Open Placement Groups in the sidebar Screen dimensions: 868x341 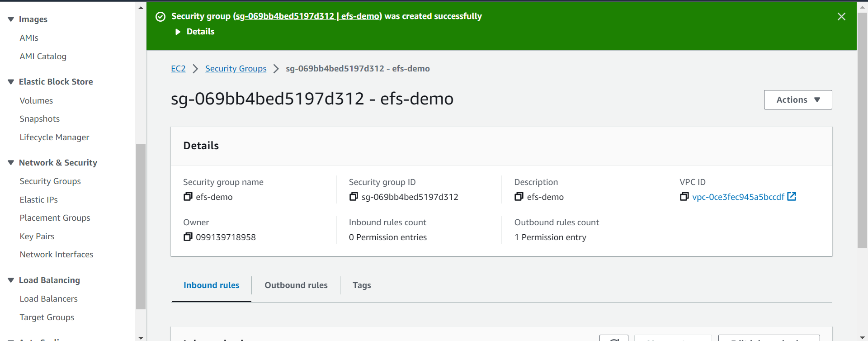point(55,218)
